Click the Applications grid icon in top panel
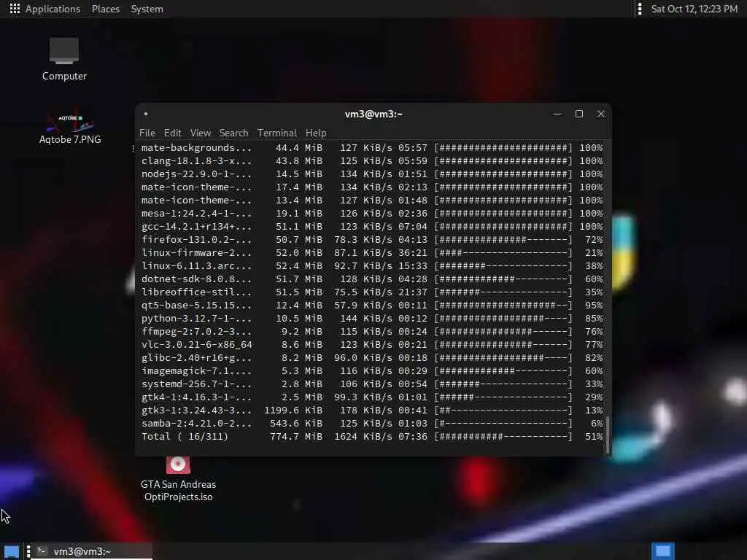The image size is (747, 560). click(15, 9)
